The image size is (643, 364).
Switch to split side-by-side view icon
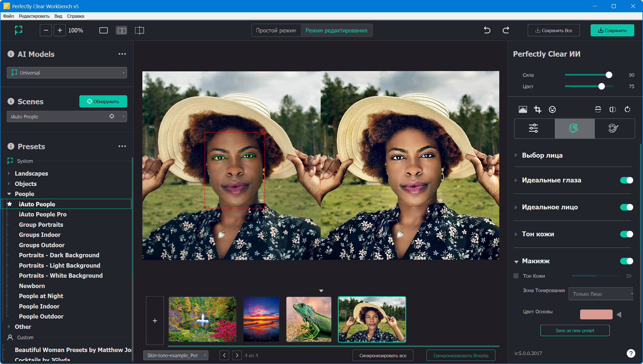121,30
